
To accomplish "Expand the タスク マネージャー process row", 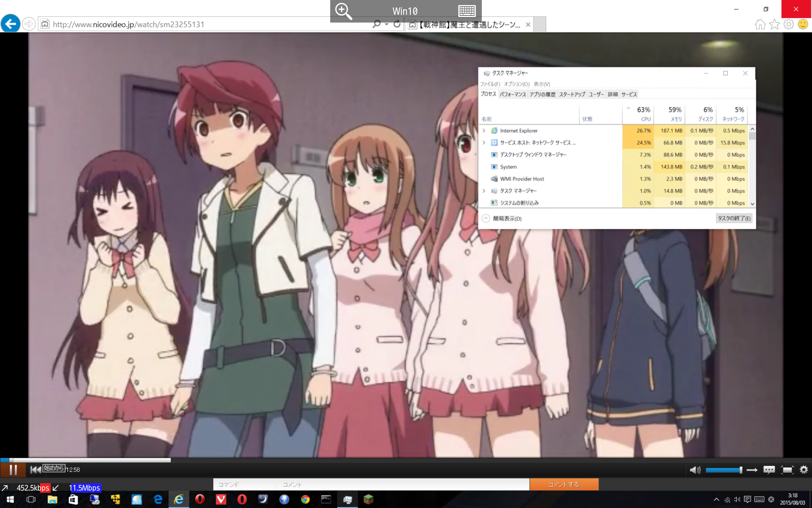I will point(484,191).
